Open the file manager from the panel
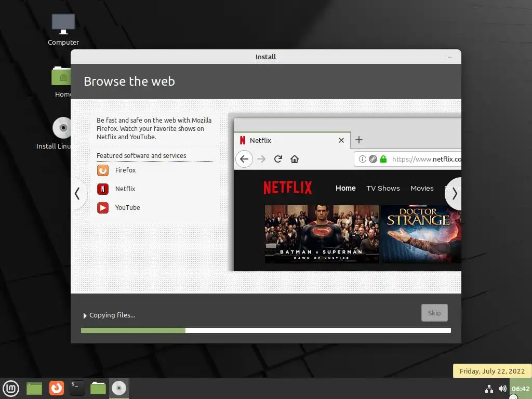Image resolution: width=532 pixels, height=399 pixels. 98,388
